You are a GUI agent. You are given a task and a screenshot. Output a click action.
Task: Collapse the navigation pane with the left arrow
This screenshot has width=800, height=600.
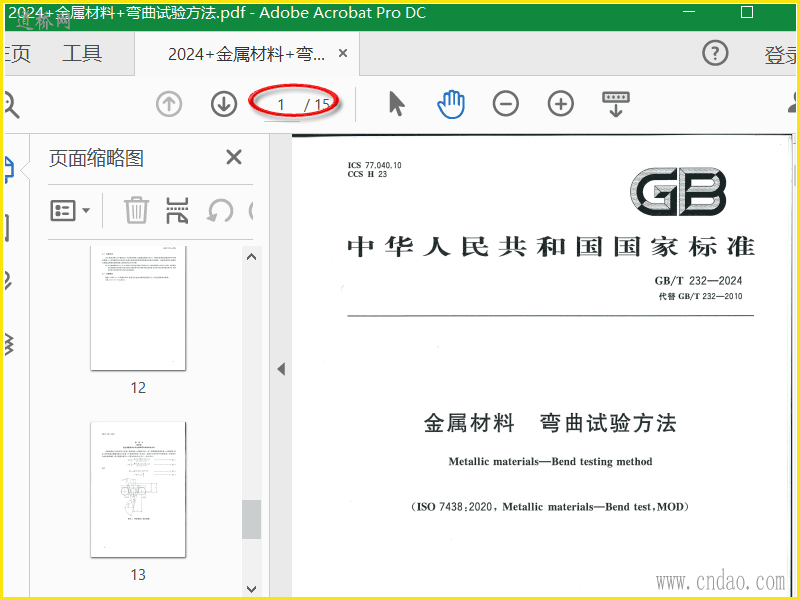point(281,369)
